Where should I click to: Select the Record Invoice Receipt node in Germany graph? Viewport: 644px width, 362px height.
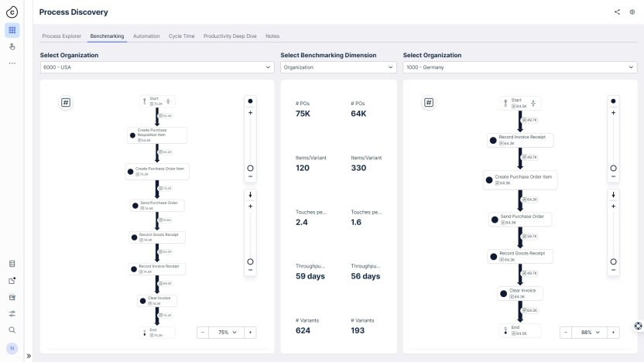coord(520,140)
